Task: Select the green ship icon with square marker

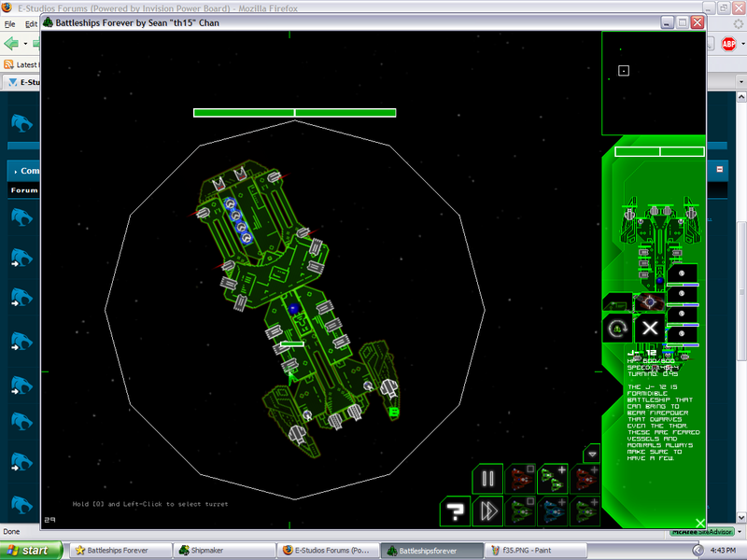Action: click(x=520, y=511)
